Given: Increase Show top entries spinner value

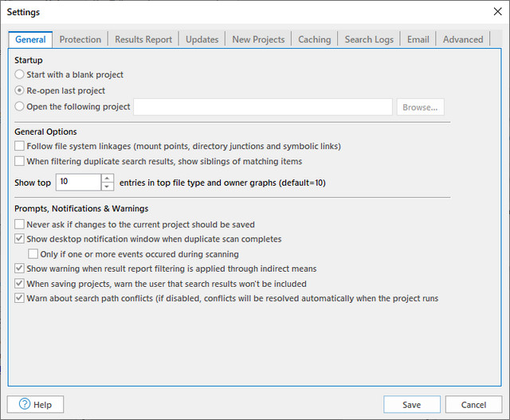Looking at the screenshot, I should (x=108, y=178).
